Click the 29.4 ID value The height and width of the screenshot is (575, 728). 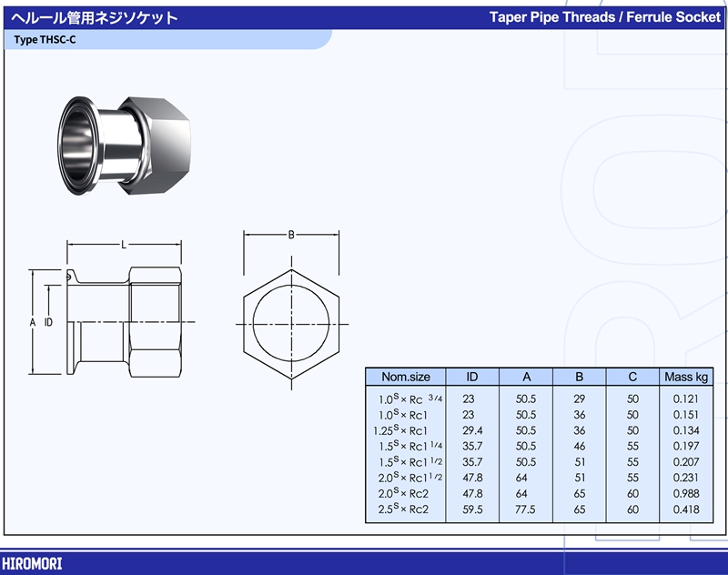[x=472, y=430]
